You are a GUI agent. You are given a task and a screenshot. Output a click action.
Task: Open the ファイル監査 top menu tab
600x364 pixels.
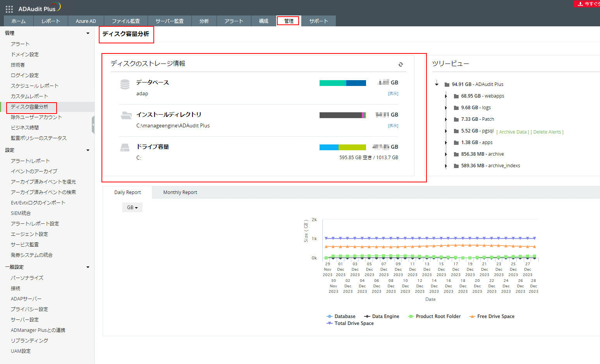point(126,21)
